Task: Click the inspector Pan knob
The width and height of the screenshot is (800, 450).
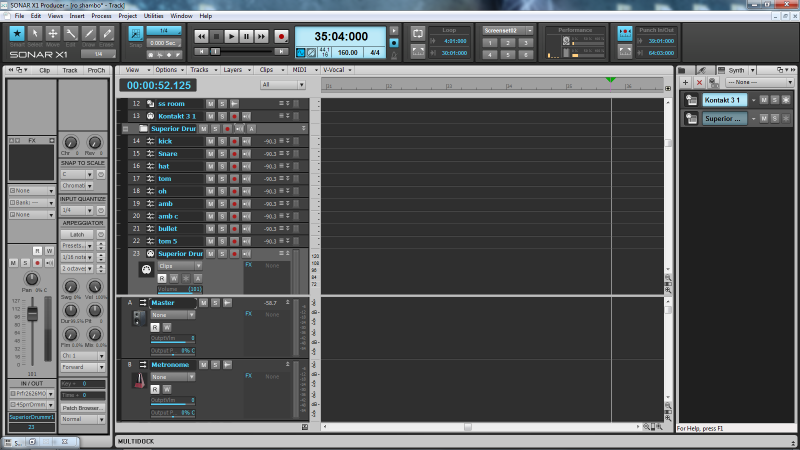Action: pos(32,279)
